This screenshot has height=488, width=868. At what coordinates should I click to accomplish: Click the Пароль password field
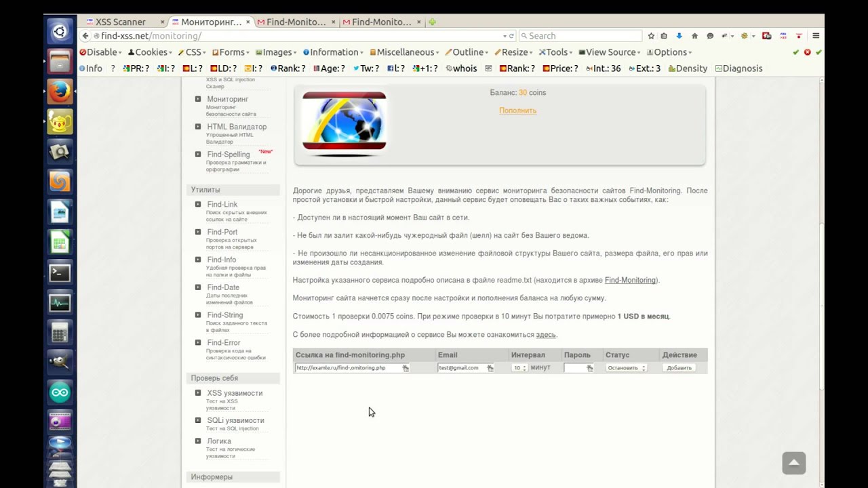(579, 368)
